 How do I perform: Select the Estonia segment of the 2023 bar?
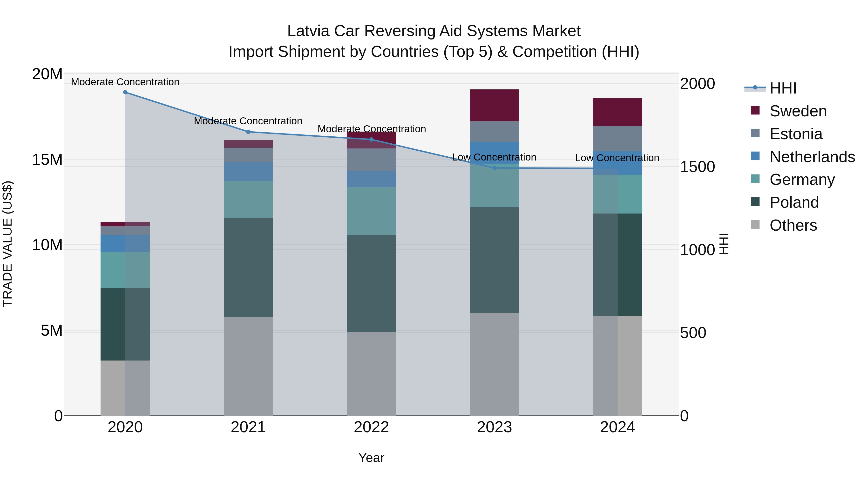point(494,132)
